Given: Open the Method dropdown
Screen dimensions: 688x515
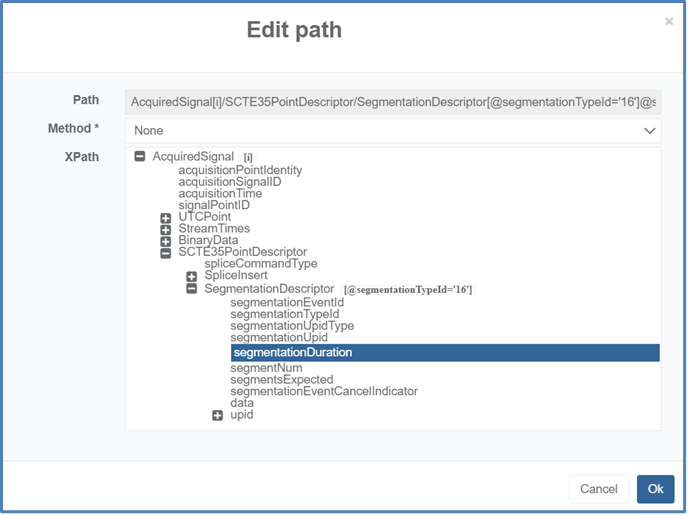Looking at the screenshot, I should 392,130.
